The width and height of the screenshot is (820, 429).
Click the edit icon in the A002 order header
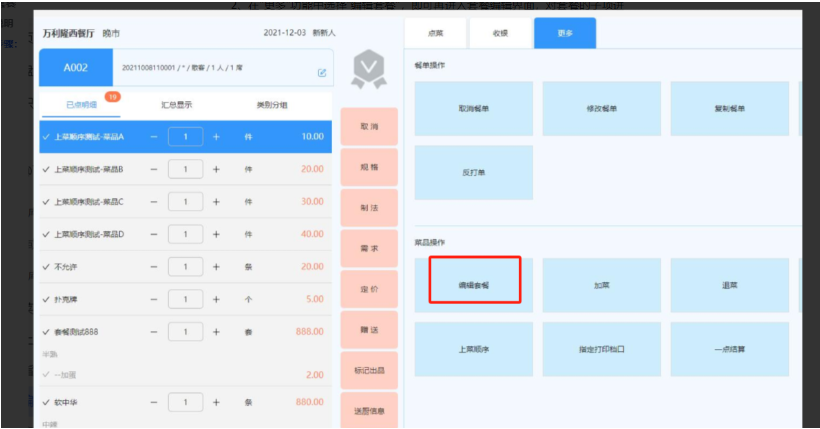point(321,73)
